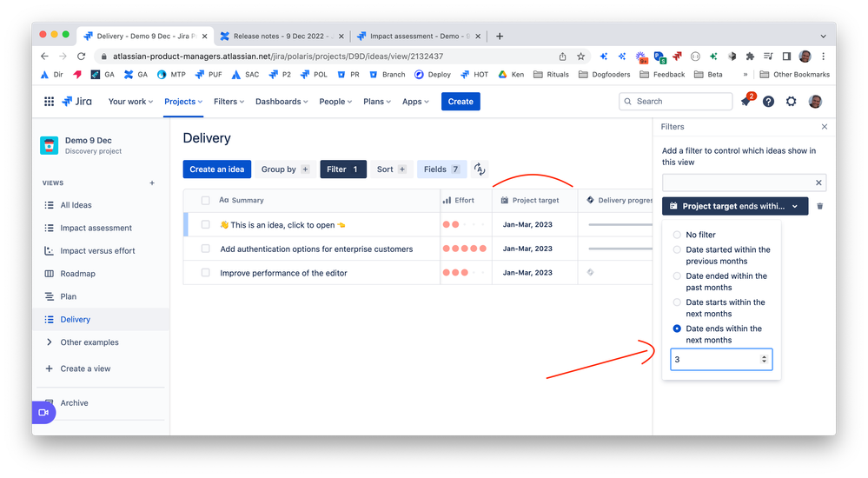This screenshot has height=478, width=868.
Task: Reload the browser page
Action: (82, 56)
